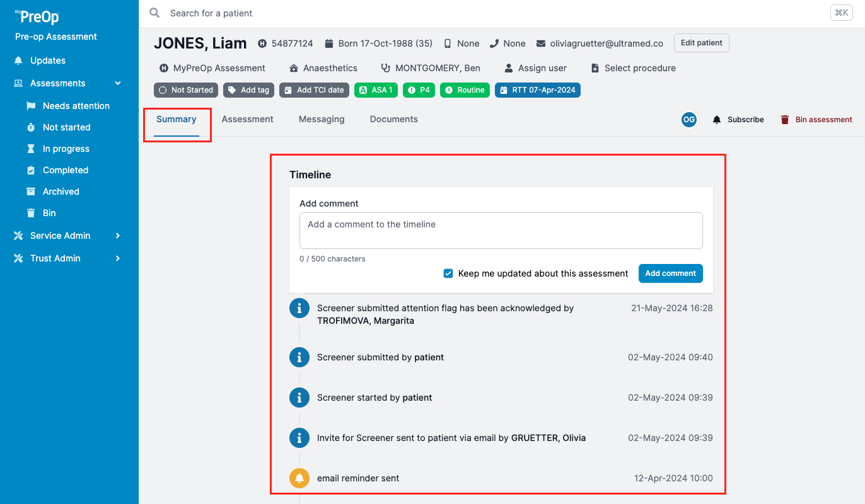Click the Archived box icon

click(31, 192)
